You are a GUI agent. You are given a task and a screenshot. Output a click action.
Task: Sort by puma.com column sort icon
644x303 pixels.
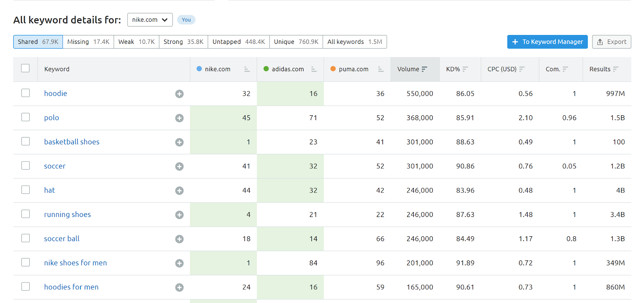380,69
